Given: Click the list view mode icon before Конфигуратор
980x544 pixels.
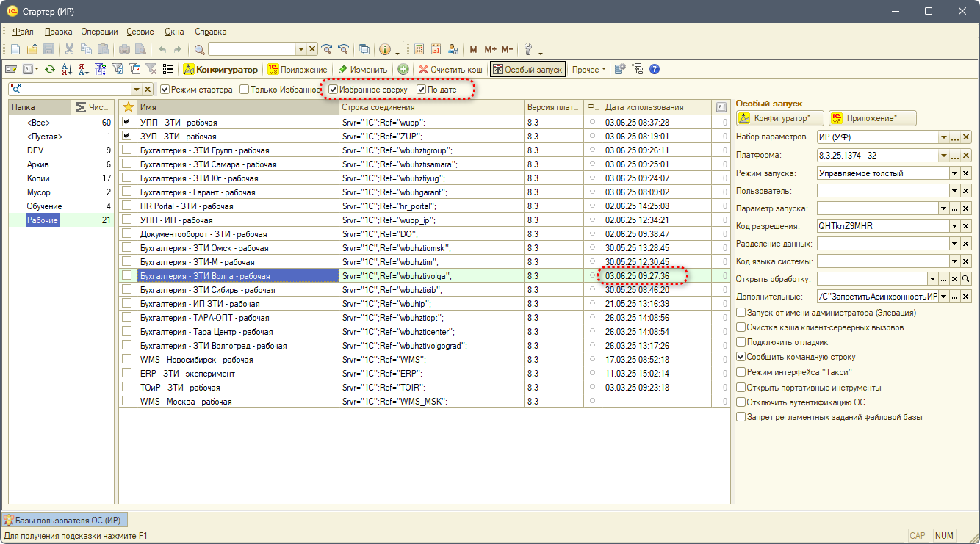Looking at the screenshot, I should click(167, 69).
